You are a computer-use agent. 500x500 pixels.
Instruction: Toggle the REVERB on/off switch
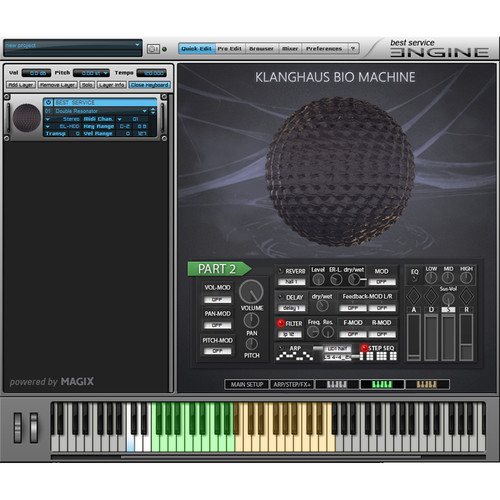(x=281, y=271)
